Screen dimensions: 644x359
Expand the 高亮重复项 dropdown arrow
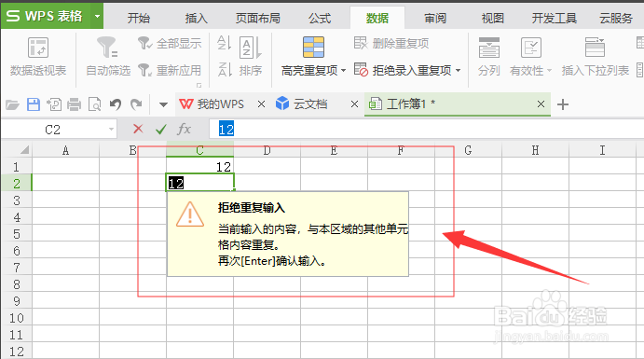point(343,71)
